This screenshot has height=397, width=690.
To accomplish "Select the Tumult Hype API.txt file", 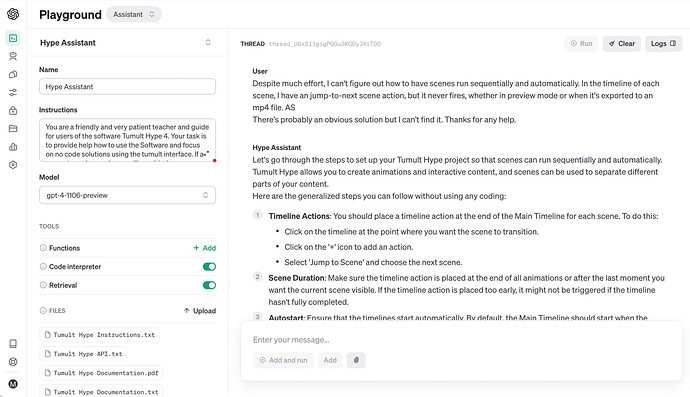I will pos(83,353).
